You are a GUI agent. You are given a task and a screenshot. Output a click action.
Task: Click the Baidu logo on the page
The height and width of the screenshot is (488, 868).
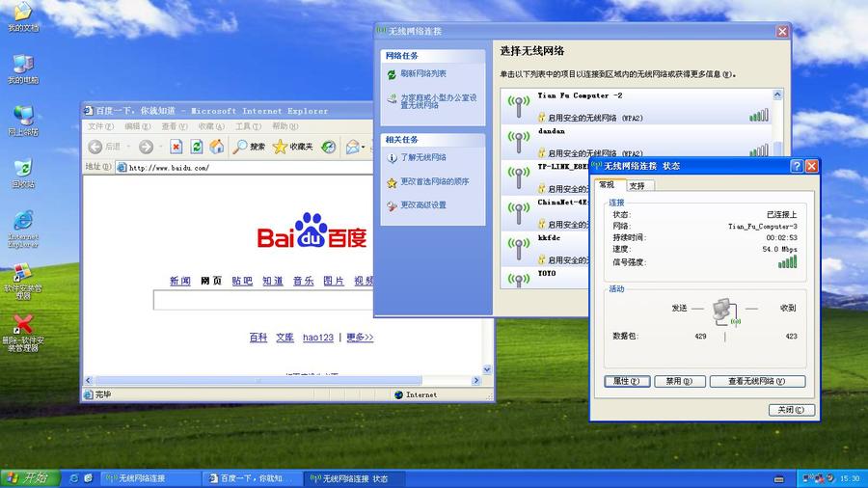[312, 231]
